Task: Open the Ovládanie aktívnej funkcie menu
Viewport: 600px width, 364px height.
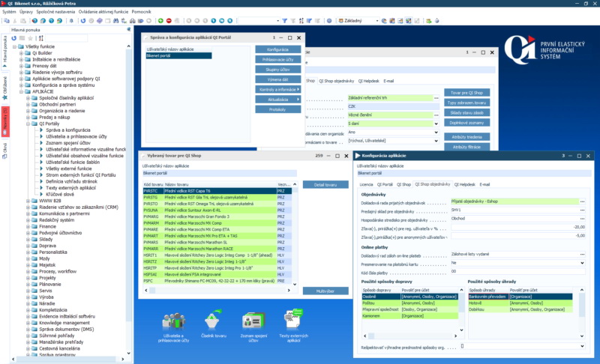Action: coord(103,12)
